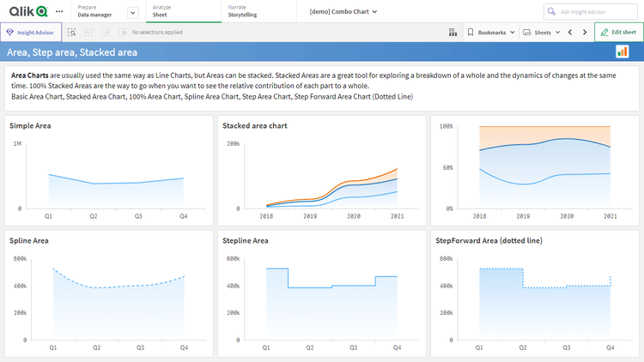This screenshot has width=644, height=362.
Task: Open the global navigation ellipsis menu
Action: 58,12
